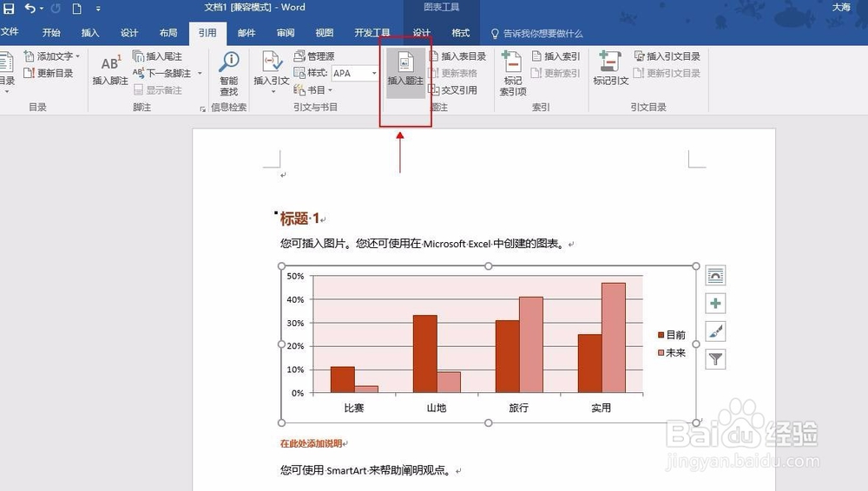Click the 目前 legend color swatch
Image resolution: width=868 pixels, height=491 pixels.
pos(661,335)
